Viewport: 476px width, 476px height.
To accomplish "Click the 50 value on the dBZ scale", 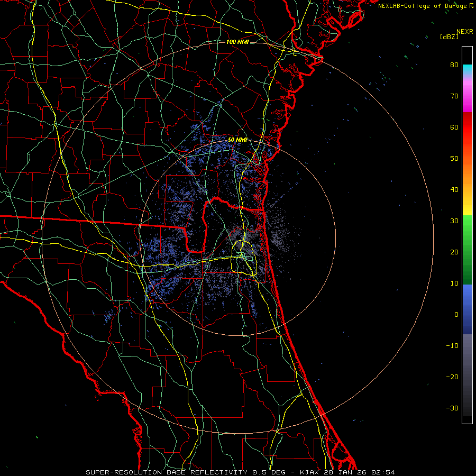I will click(454, 159).
